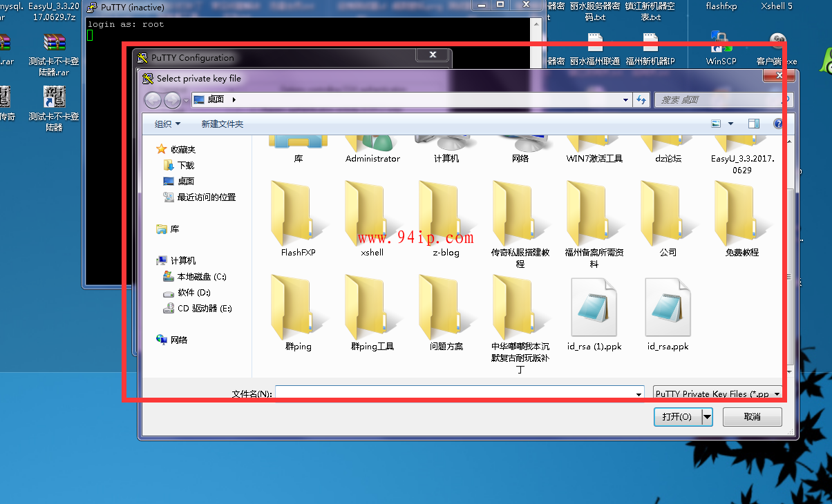Screen dimensions: 832x504
Task: Open the view options dropdown arrow
Action: pyautogui.click(x=730, y=124)
